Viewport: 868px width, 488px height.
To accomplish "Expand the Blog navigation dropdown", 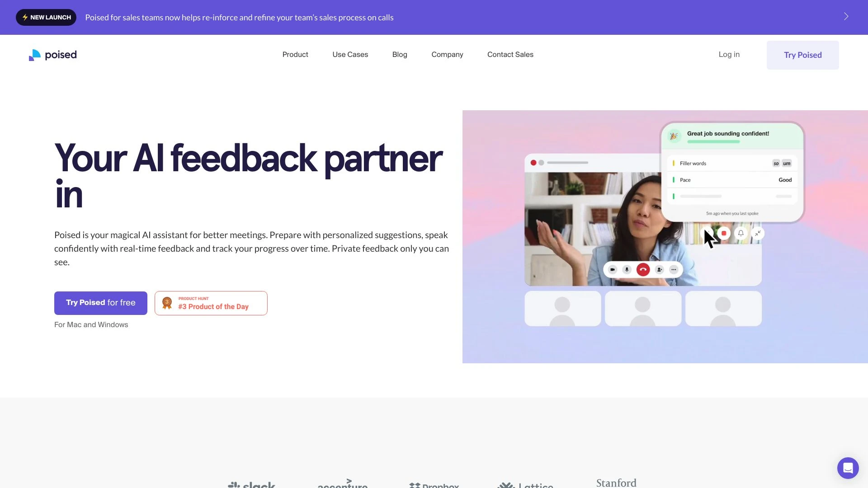I will [400, 55].
